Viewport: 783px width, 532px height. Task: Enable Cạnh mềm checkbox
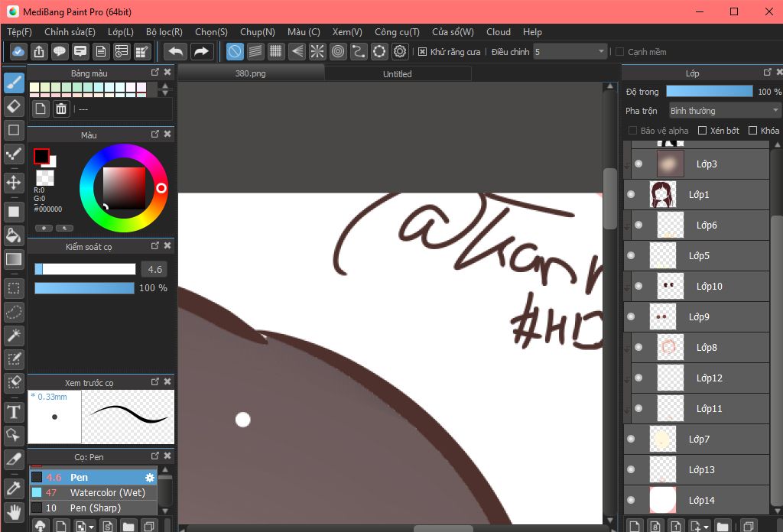point(619,52)
